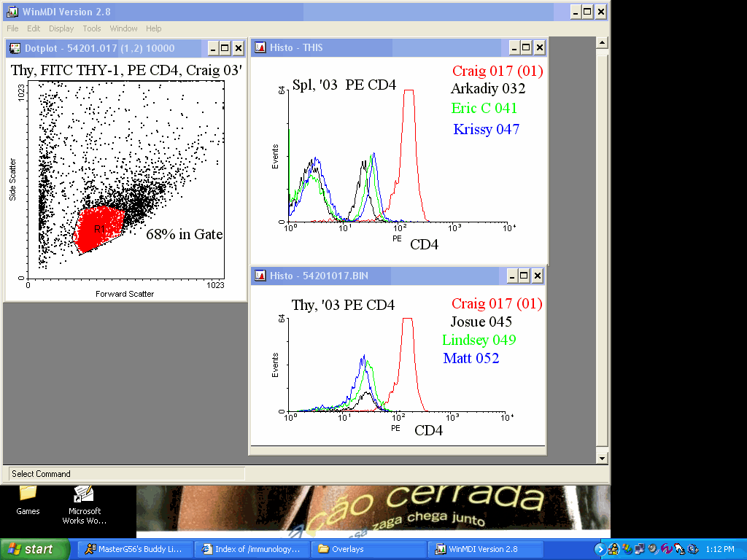Open the Windows Start menu

35,549
